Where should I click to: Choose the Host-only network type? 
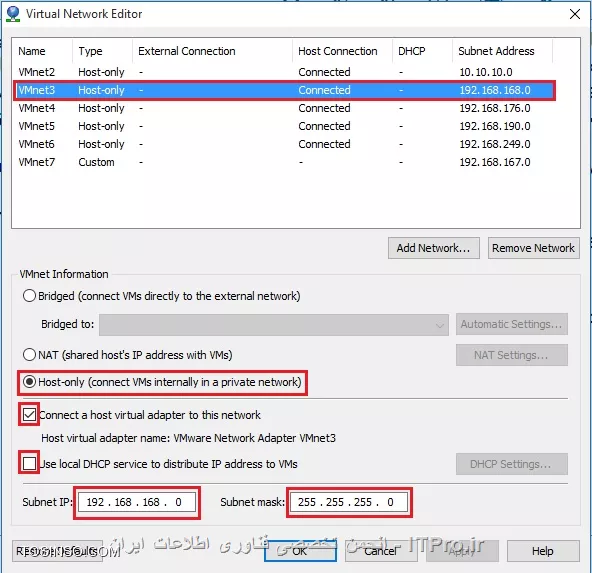point(29,382)
